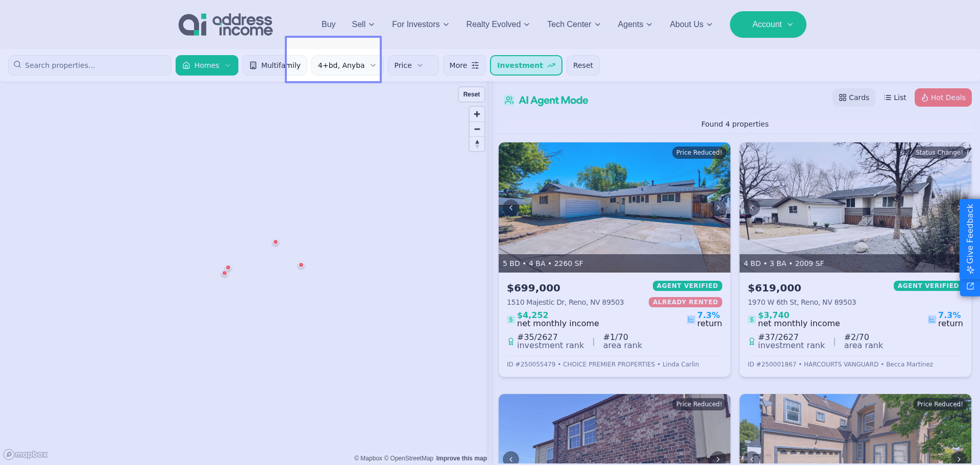
Task: Reset map bearing with compass icon
Action: (477, 144)
